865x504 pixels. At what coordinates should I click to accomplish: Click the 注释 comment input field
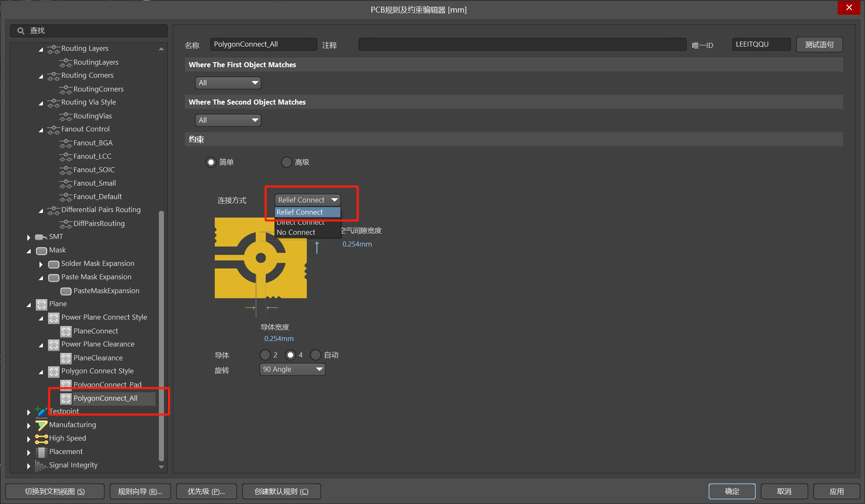522,45
